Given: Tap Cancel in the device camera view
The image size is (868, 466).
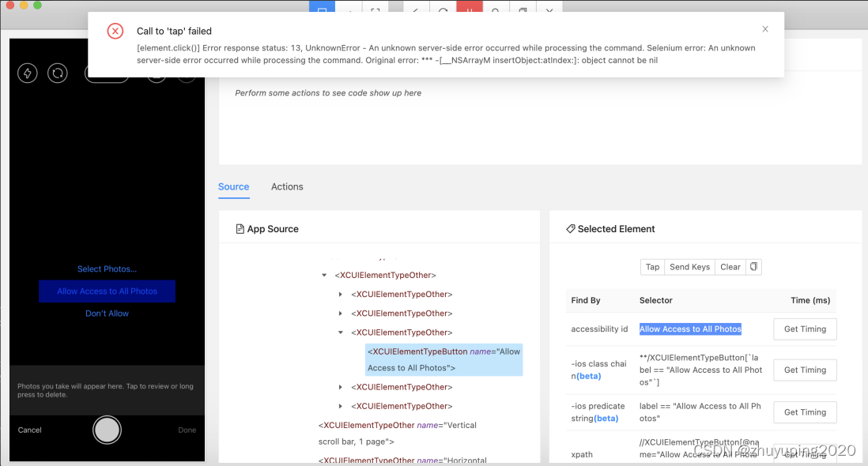Looking at the screenshot, I should pyautogui.click(x=30, y=430).
